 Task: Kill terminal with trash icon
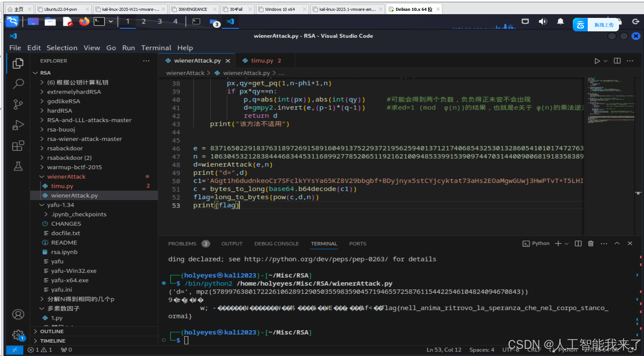tap(591, 243)
